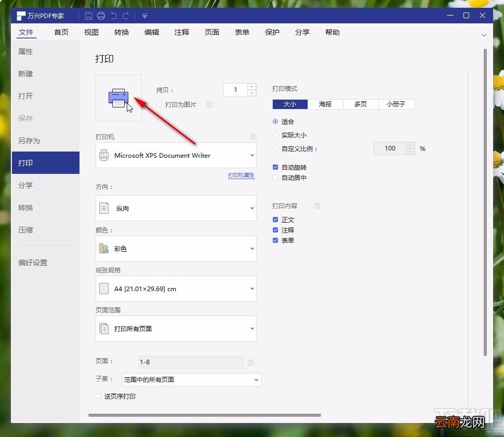Open the 文件 menu tab

(x=26, y=32)
